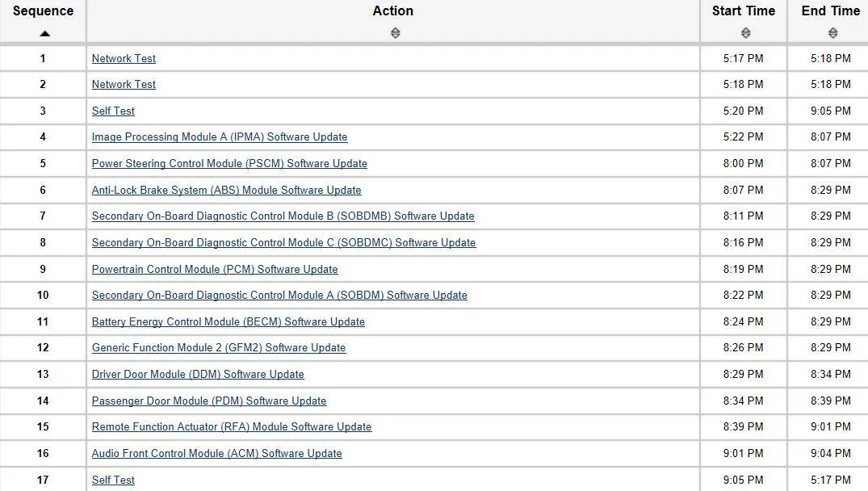This screenshot has width=868, height=491.
Task: Click the Start Time column header text
Action: click(744, 11)
